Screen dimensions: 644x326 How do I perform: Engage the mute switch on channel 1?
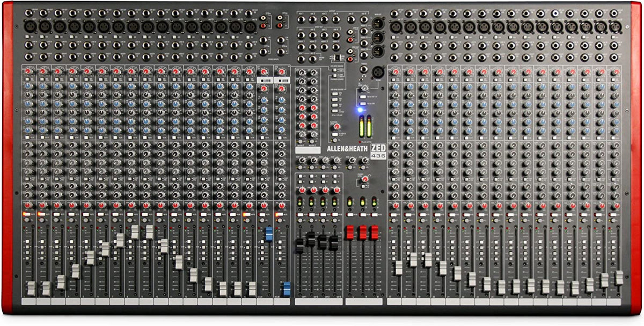coord(26,214)
